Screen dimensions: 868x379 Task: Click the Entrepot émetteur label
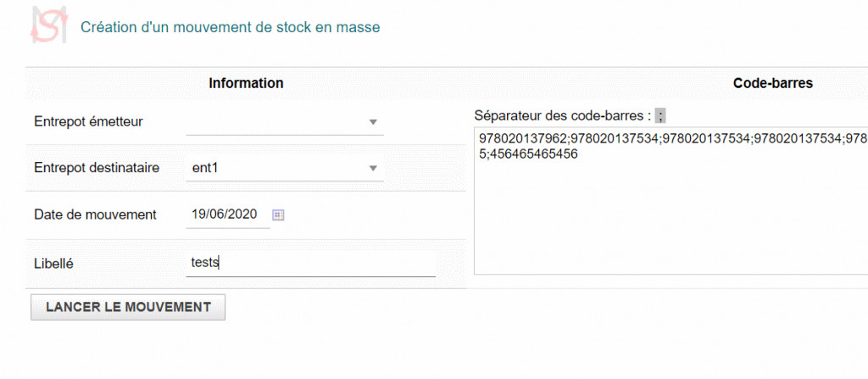pyautogui.click(x=88, y=122)
